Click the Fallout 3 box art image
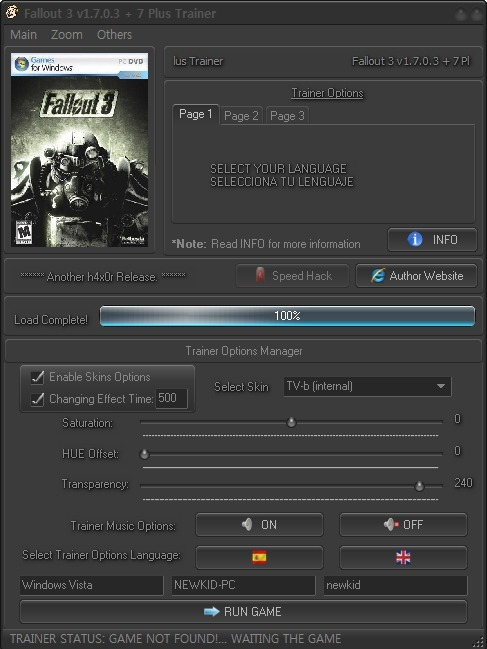The width and height of the screenshot is (487, 649). pos(79,150)
